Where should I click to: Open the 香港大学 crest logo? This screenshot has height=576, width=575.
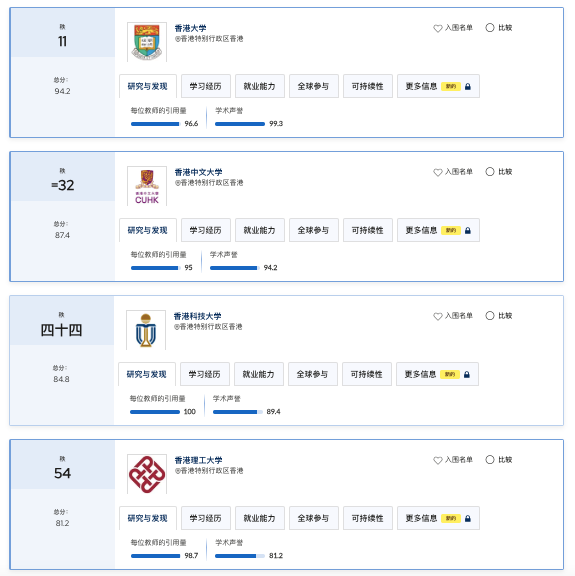(147, 42)
